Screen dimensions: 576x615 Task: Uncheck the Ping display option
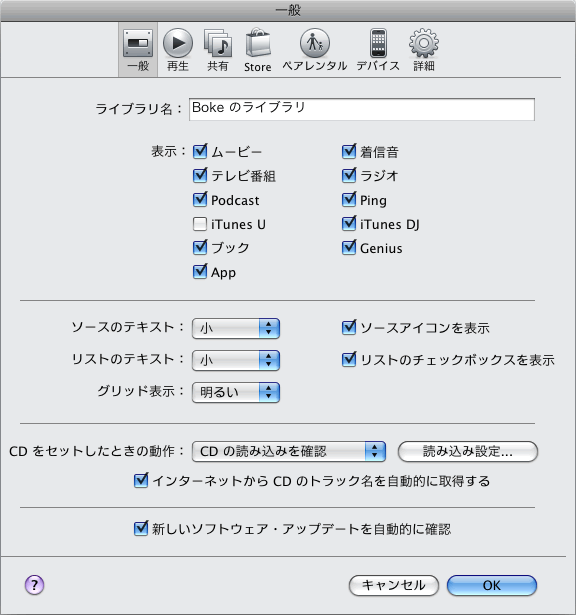(x=349, y=200)
